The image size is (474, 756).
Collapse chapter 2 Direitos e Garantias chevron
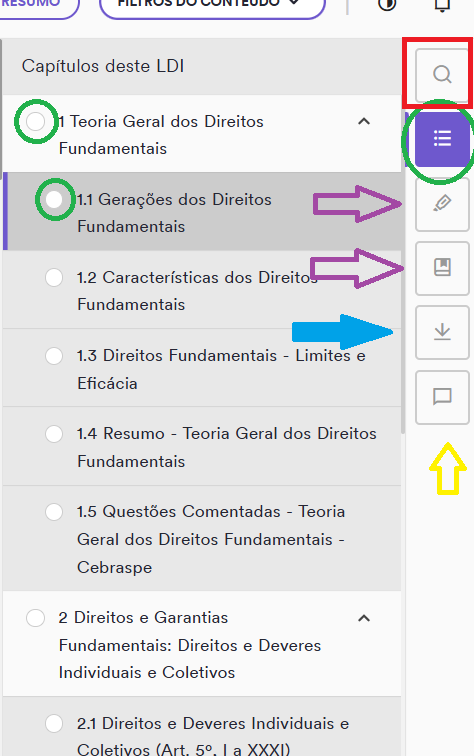tap(364, 618)
